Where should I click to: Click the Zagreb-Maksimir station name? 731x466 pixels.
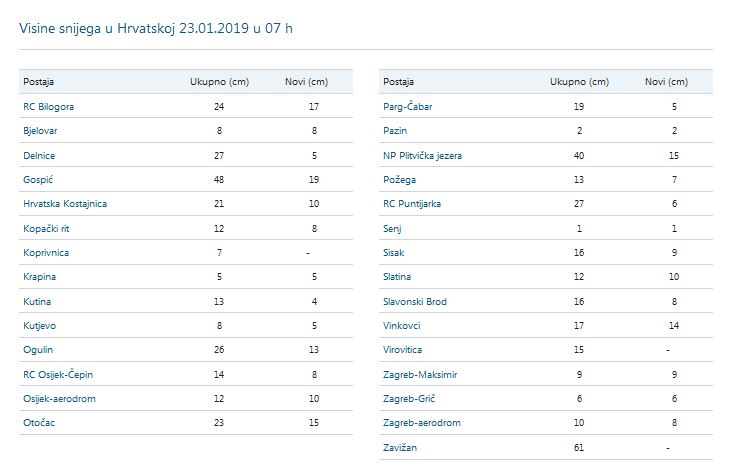coord(421,374)
